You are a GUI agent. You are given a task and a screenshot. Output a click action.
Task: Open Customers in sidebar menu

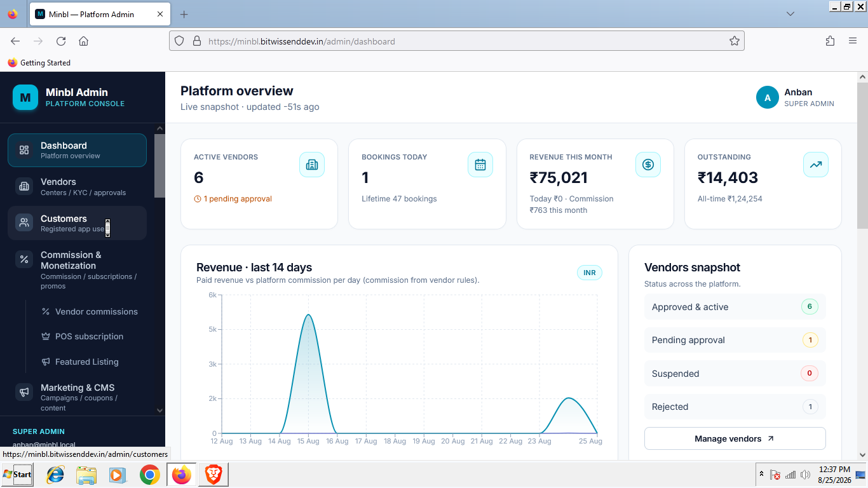[x=77, y=223]
